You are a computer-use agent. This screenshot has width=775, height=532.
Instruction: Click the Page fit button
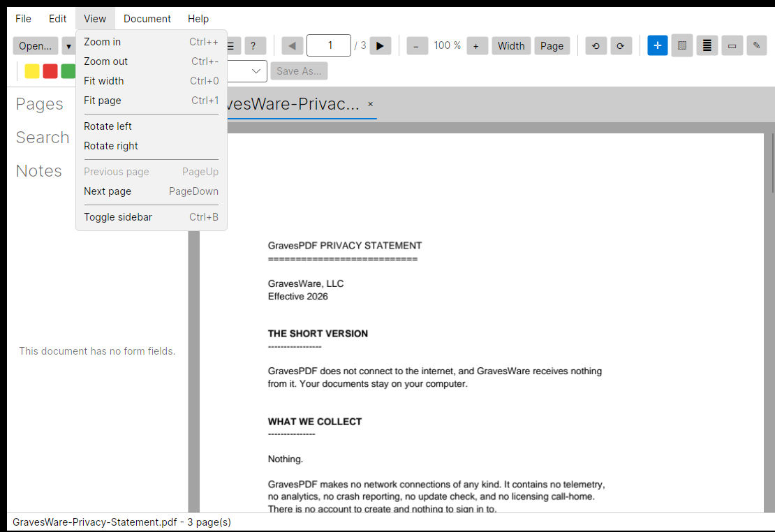552,46
